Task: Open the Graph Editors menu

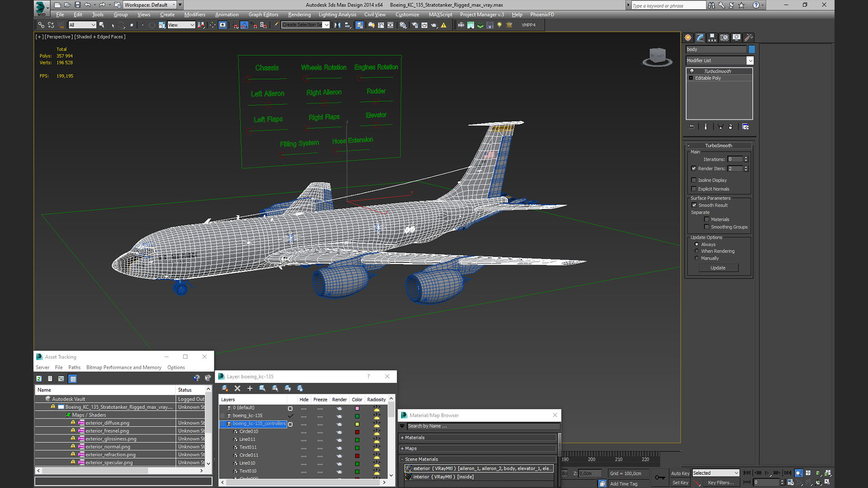Action: 263,14
